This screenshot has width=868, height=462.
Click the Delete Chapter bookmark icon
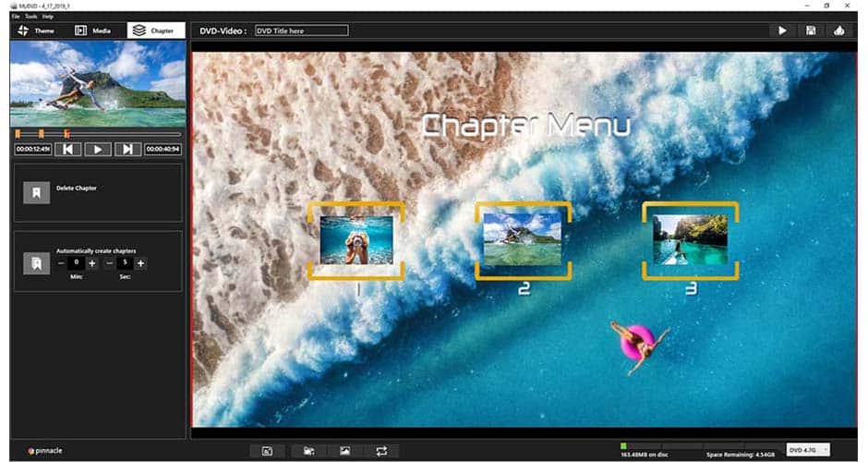pyautogui.click(x=37, y=193)
